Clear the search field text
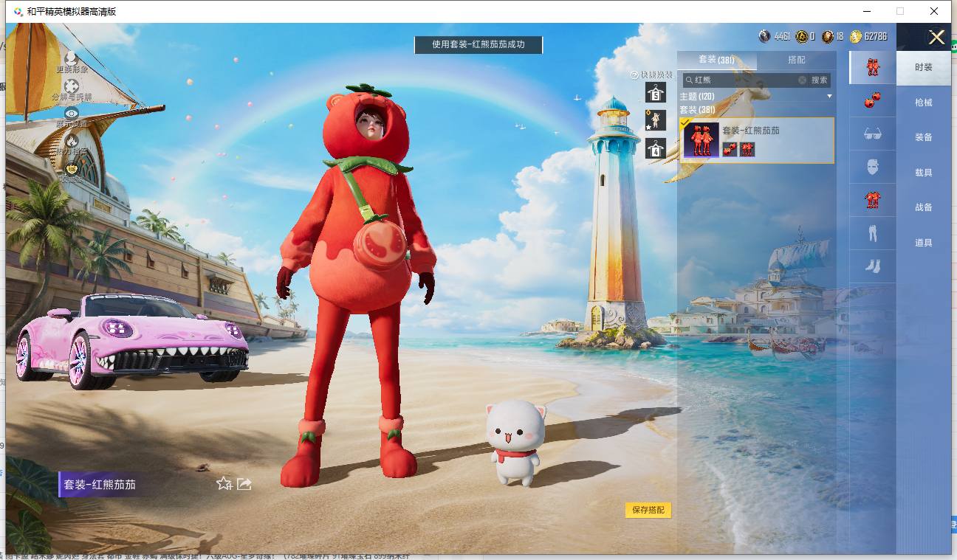This screenshot has height=560, width=957. pyautogui.click(x=802, y=80)
